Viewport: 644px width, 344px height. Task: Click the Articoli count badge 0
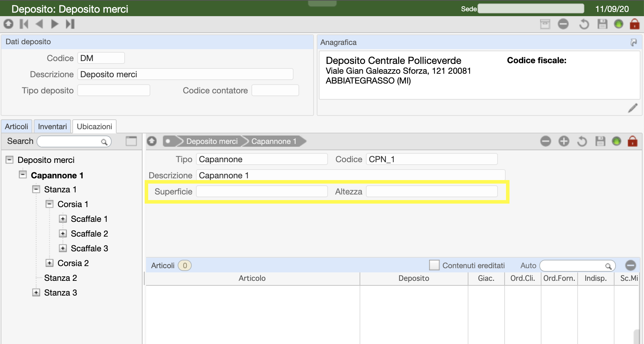coord(185,265)
